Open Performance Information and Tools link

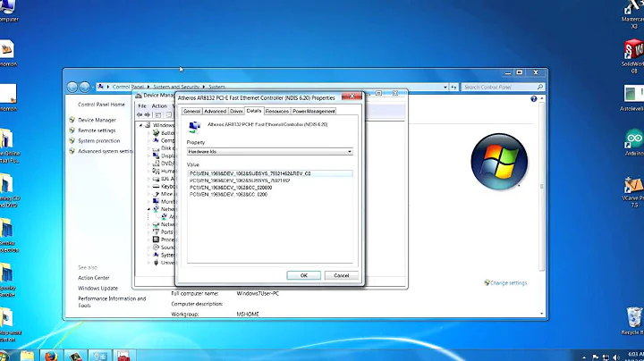112,302
